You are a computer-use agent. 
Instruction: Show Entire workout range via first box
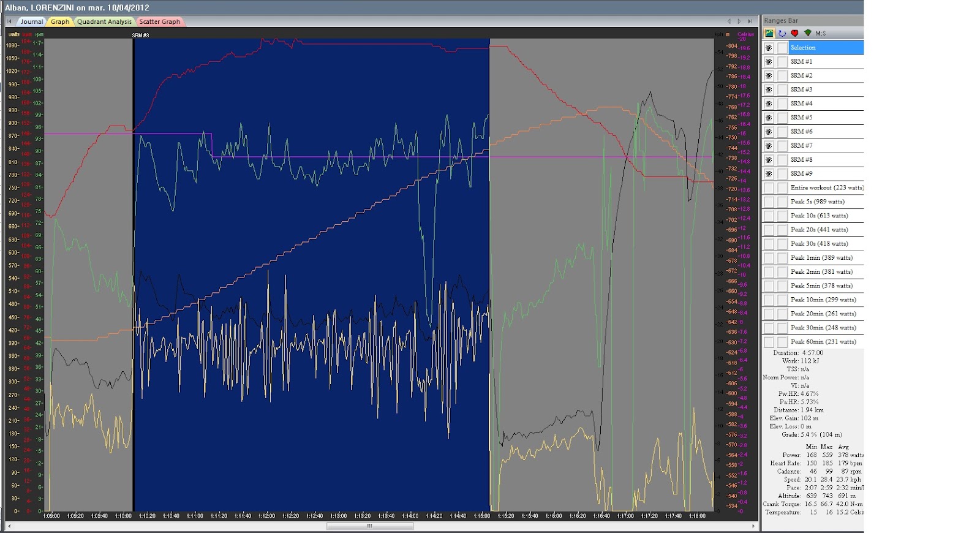click(769, 188)
